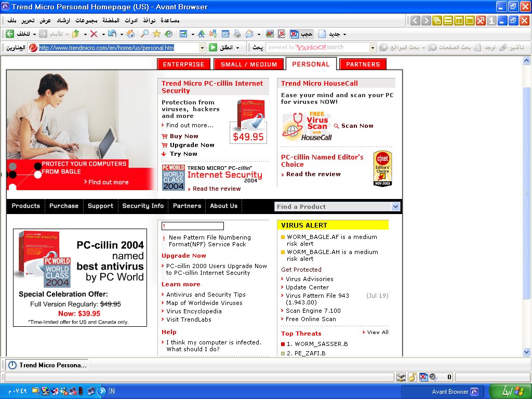Open the تحرير (Edit) menu
Image resolution: width=532 pixels, height=399 pixels.
tap(28, 21)
